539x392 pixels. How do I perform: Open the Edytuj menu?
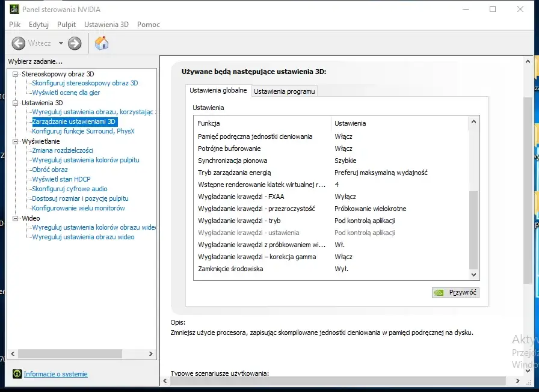click(x=39, y=25)
